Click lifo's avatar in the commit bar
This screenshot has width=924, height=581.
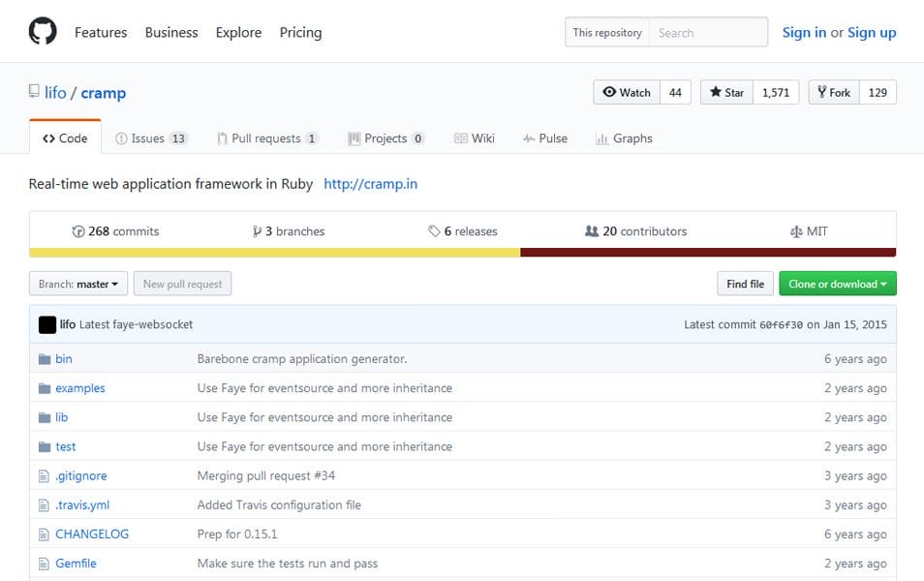click(x=47, y=324)
